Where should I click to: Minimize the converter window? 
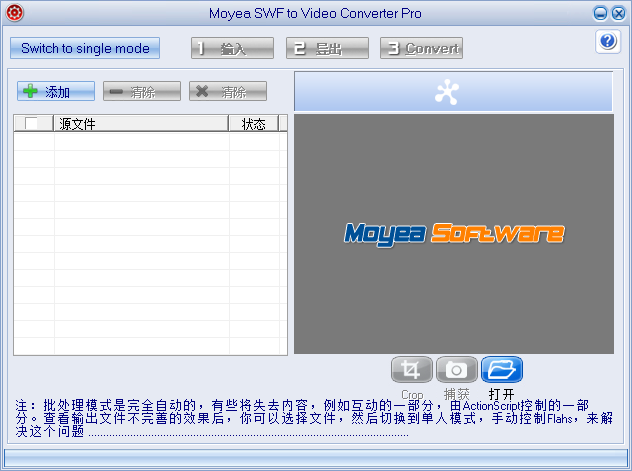coord(600,13)
